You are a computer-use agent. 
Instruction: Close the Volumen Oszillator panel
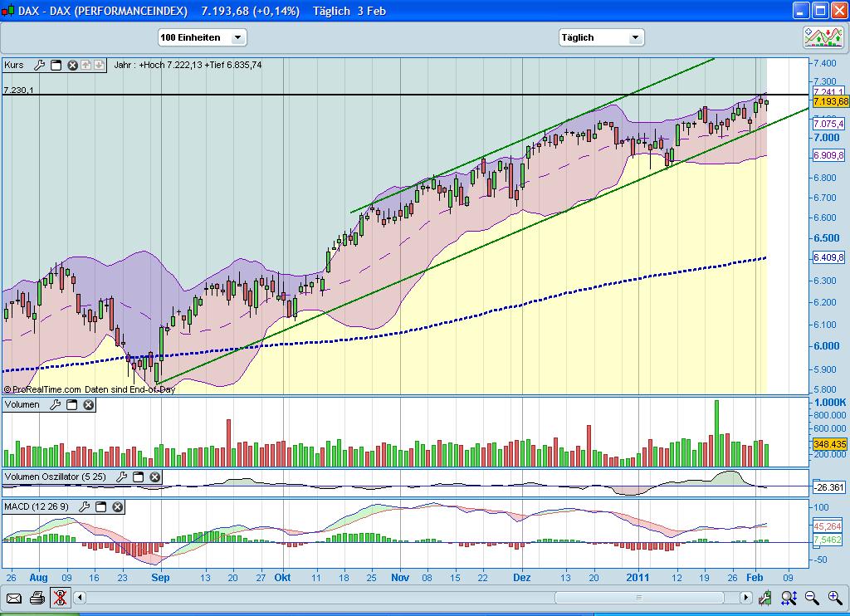pyautogui.click(x=154, y=477)
